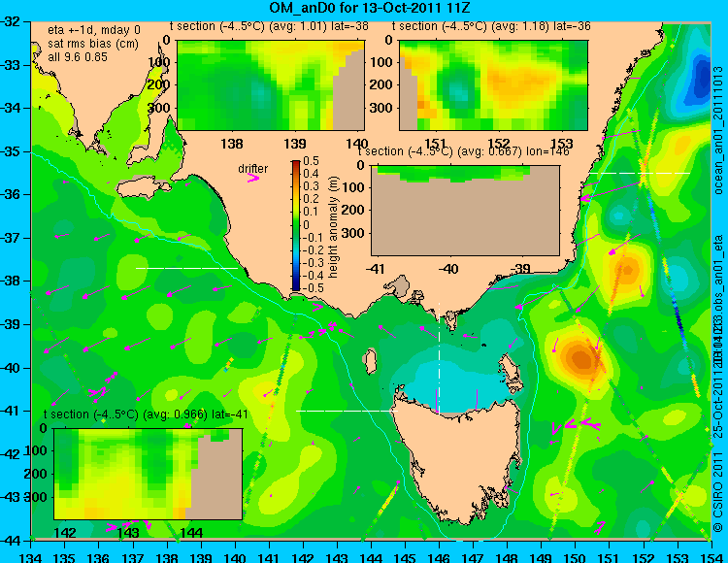The width and height of the screenshot is (728, 563).
Task: Click the -32 latitude label on the main y-axis
Action: (x=12, y=21)
